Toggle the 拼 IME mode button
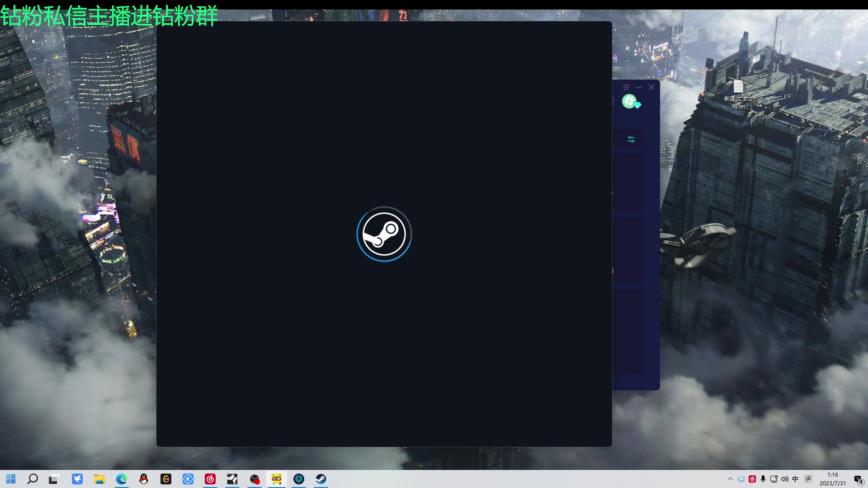This screenshot has height=488, width=868. click(x=808, y=479)
